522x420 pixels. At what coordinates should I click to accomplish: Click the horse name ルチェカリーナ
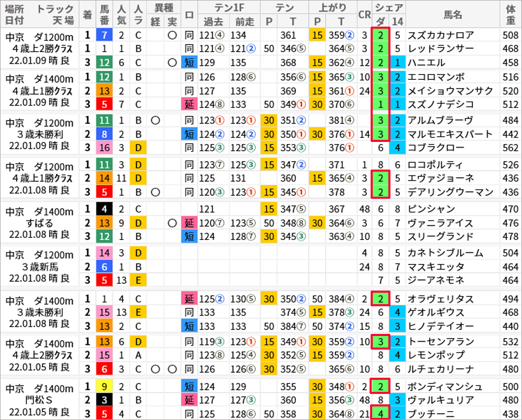pyautogui.click(x=441, y=369)
